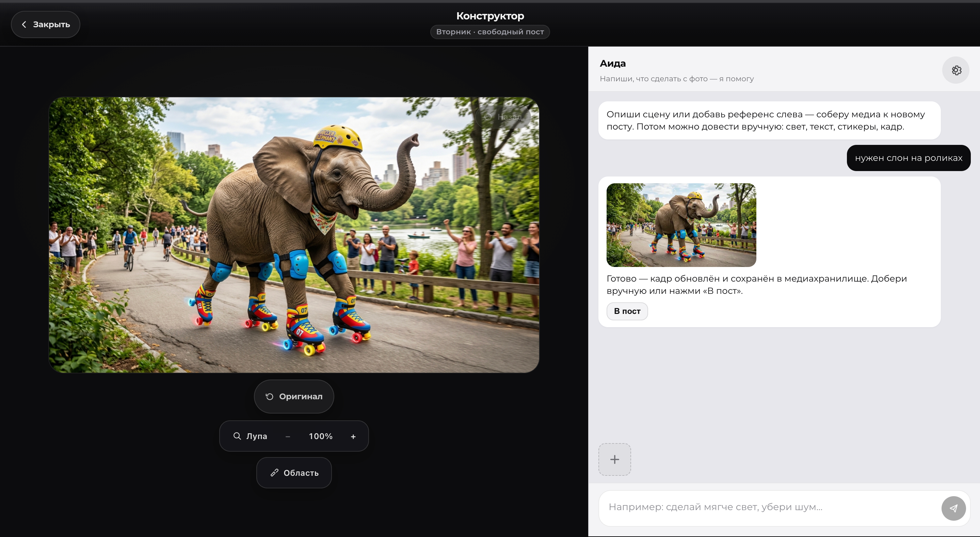Viewport: 980px width, 537px height.
Task: Activate the Лупа magnifier tool
Action: [250, 436]
